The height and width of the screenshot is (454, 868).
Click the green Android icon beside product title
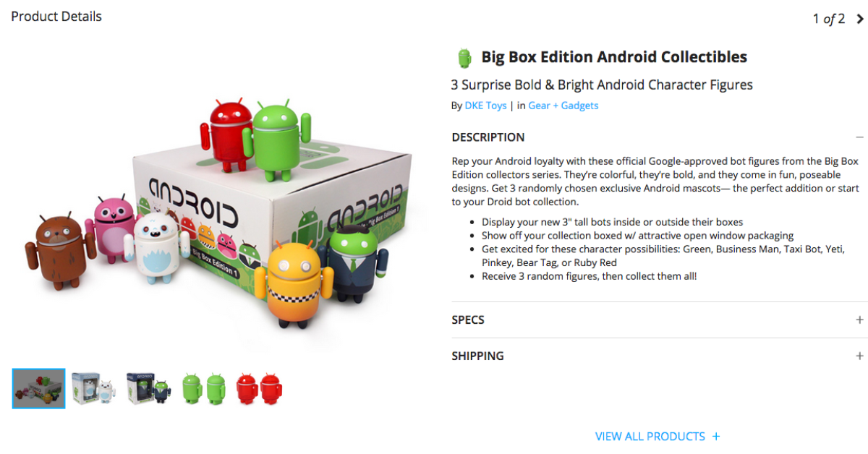tap(464, 58)
